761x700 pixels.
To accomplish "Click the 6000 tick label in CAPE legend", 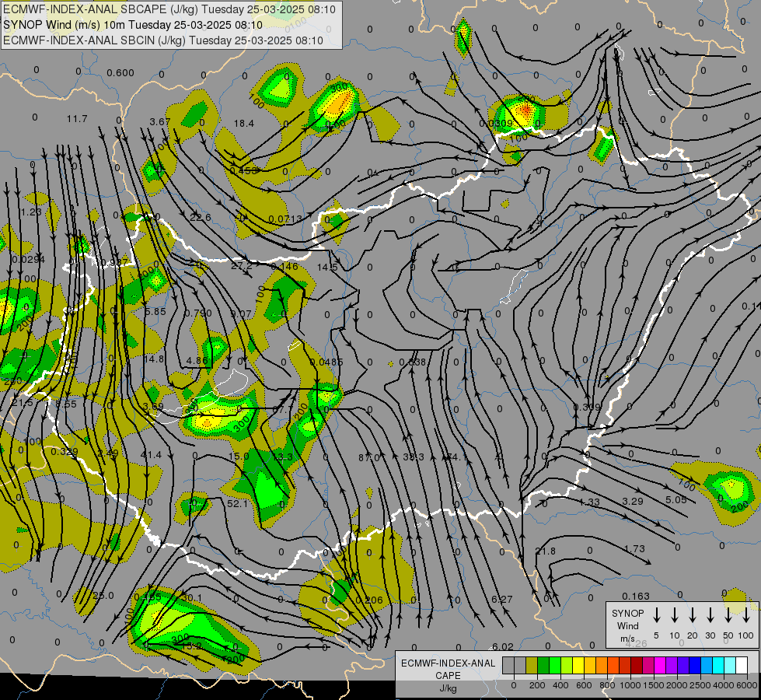I will point(748,685).
